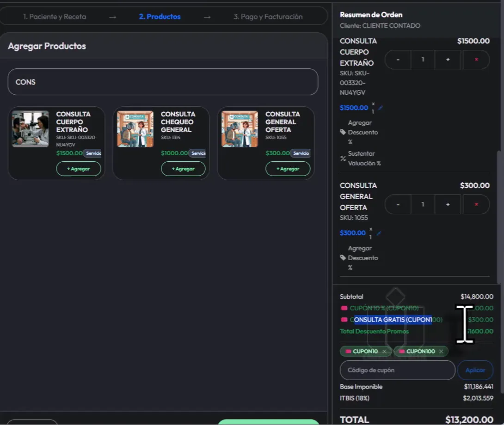
Task: Add CONSULTA CHEQUEO GENERAL with Agregar button
Action: tap(183, 169)
